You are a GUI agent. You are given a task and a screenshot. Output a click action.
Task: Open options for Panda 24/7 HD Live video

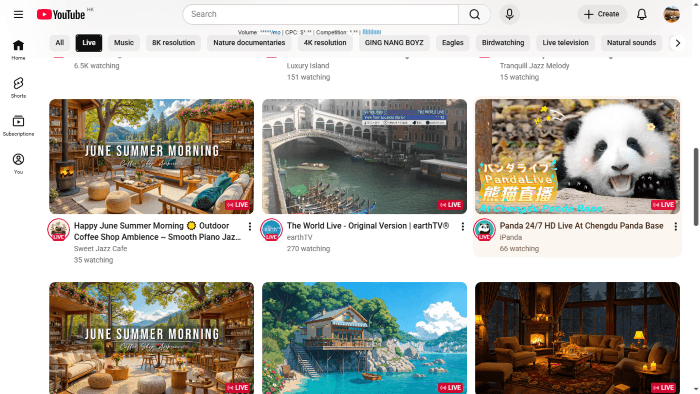(676, 227)
